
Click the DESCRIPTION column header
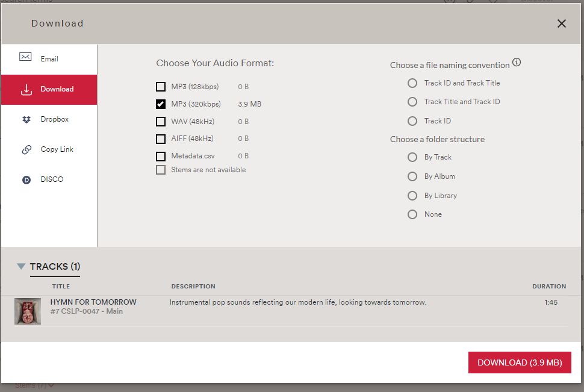coord(193,286)
